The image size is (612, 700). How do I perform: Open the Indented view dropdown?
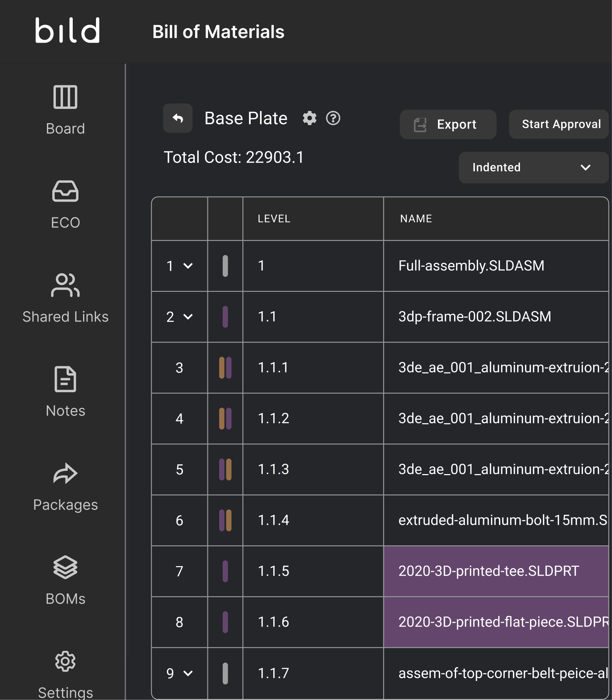coord(533,168)
